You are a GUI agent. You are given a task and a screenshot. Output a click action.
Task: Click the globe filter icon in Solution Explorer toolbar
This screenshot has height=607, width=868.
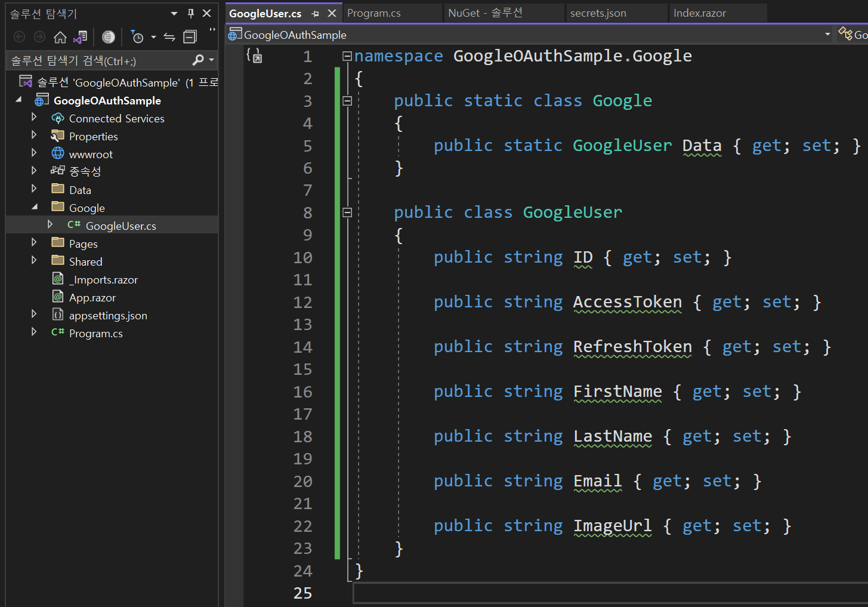pos(109,38)
